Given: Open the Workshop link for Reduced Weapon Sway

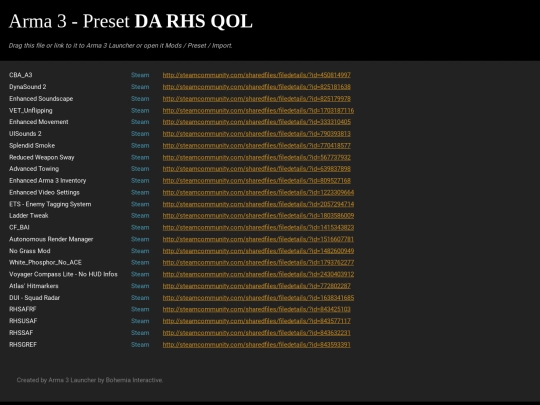Looking at the screenshot, I should (257, 157).
